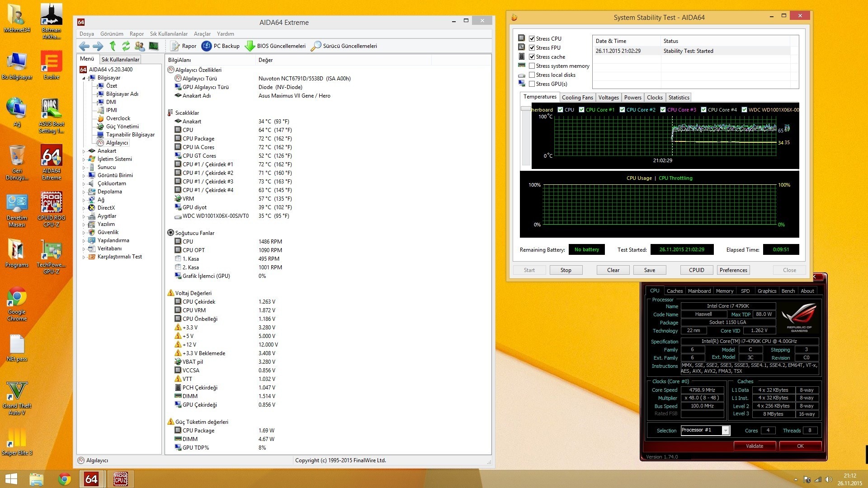The image size is (868, 488).
Task: Click the Değer column header
Action: pos(265,60)
